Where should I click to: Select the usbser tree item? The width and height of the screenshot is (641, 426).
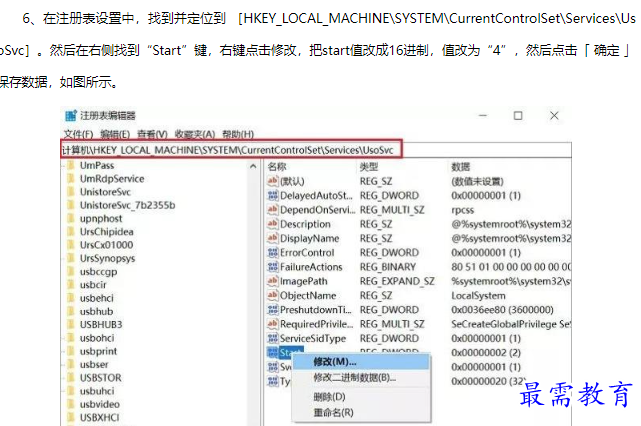pos(94,364)
